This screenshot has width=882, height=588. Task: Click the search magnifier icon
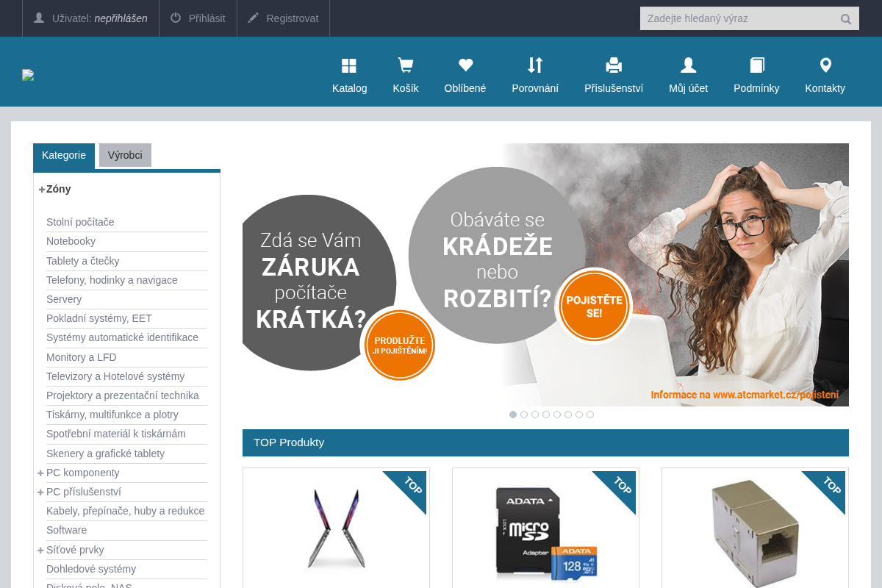point(846,19)
